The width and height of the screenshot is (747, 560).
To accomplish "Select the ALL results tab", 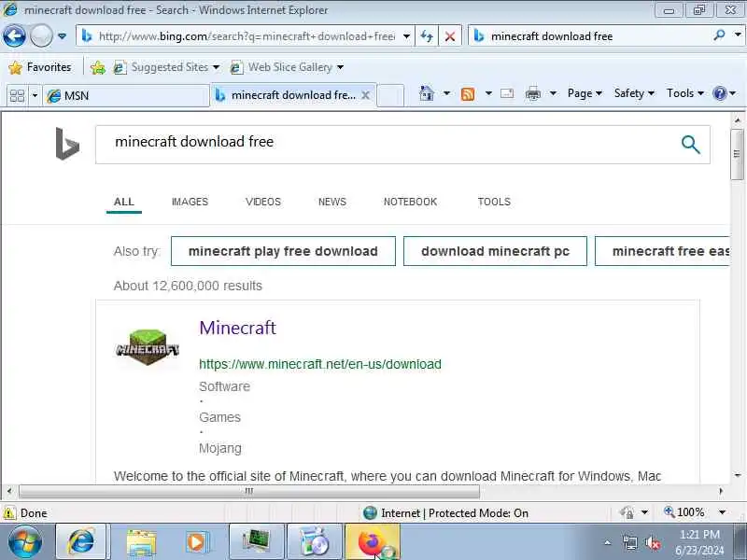I will coord(124,202).
